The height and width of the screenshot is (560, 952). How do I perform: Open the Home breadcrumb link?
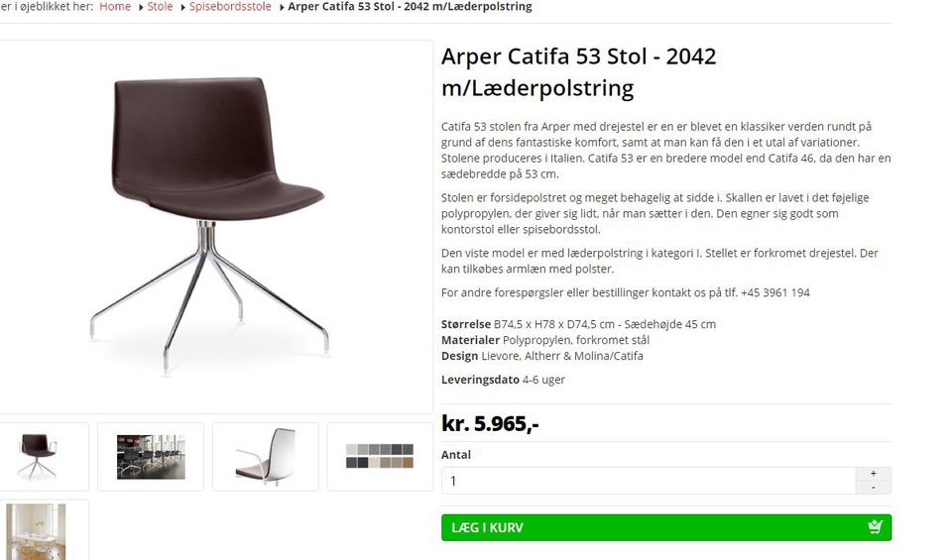pos(115,7)
